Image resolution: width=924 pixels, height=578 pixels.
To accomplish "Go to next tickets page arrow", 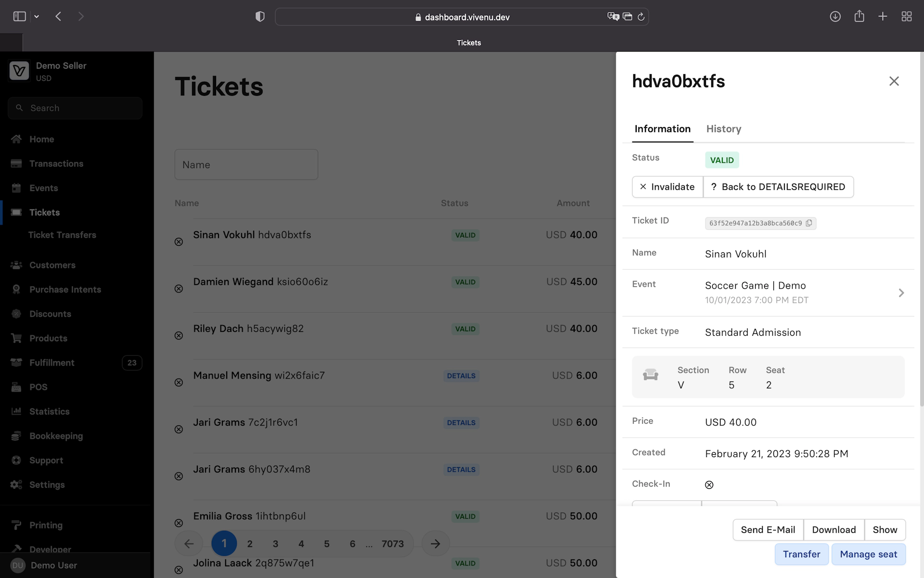I will click(x=435, y=544).
